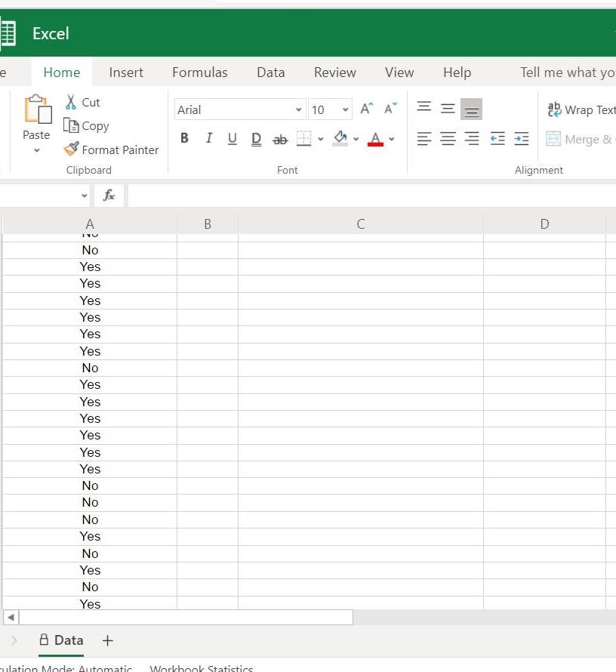Switch to the Home ribbon tab
This screenshot has height=672, width=616.
coord(62,72)
